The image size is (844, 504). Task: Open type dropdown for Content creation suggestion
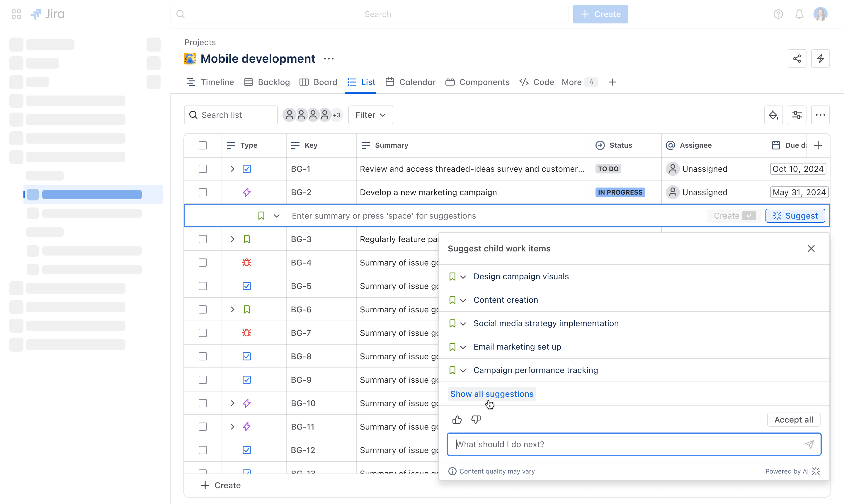463,300
